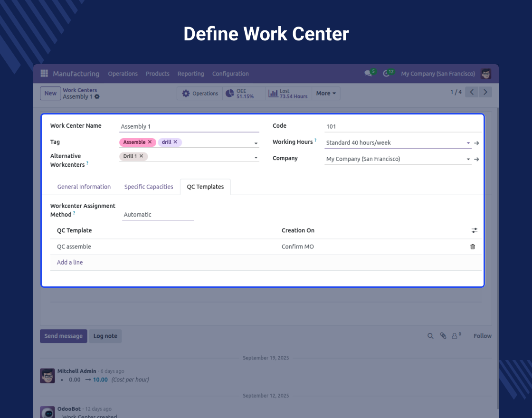Viewport: 532px width, 418px height.
Task: Open the OEE 51.15% stat button
Action: click(x=244, y=93)
